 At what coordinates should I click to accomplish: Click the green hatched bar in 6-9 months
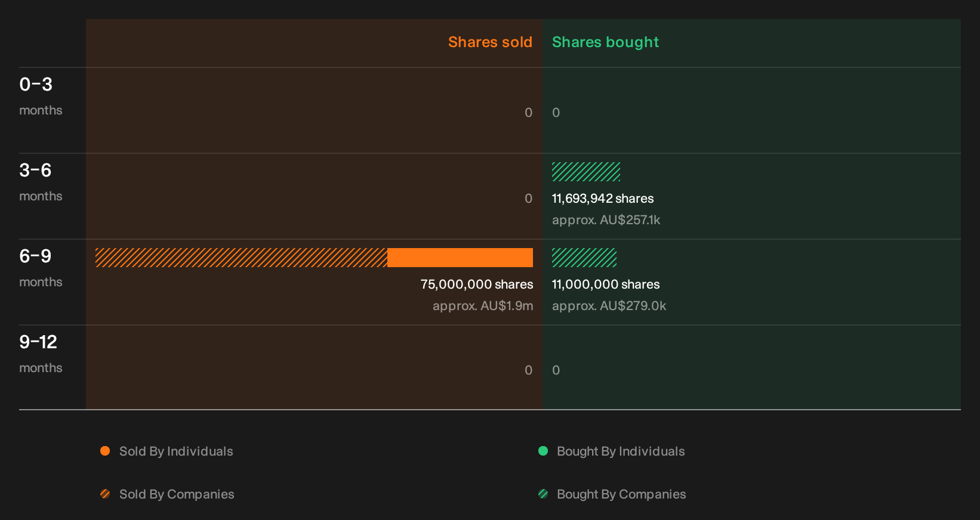(x=584, y=258)
